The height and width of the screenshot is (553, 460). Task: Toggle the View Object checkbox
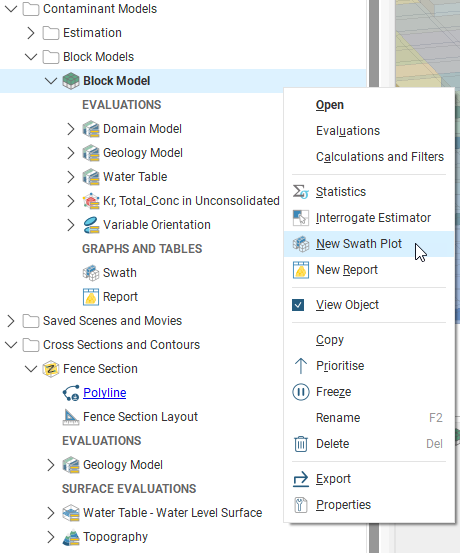(x=298, y=305)
